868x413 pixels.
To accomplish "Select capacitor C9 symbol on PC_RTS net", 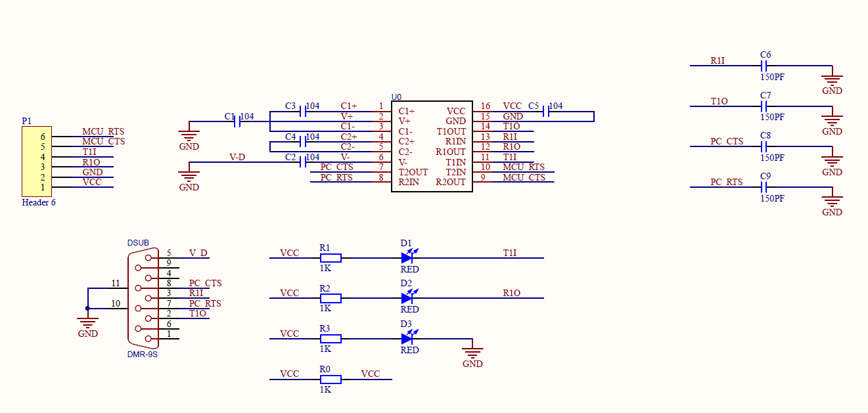I will coord(764,187).
